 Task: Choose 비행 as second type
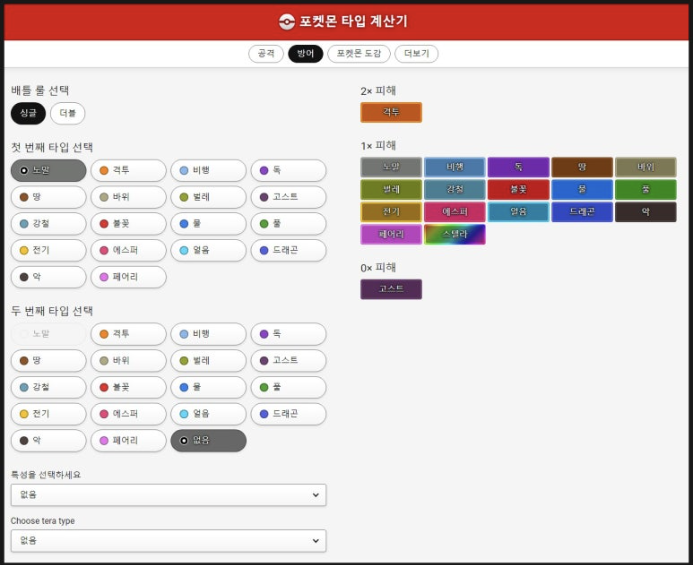pos(209,334)
